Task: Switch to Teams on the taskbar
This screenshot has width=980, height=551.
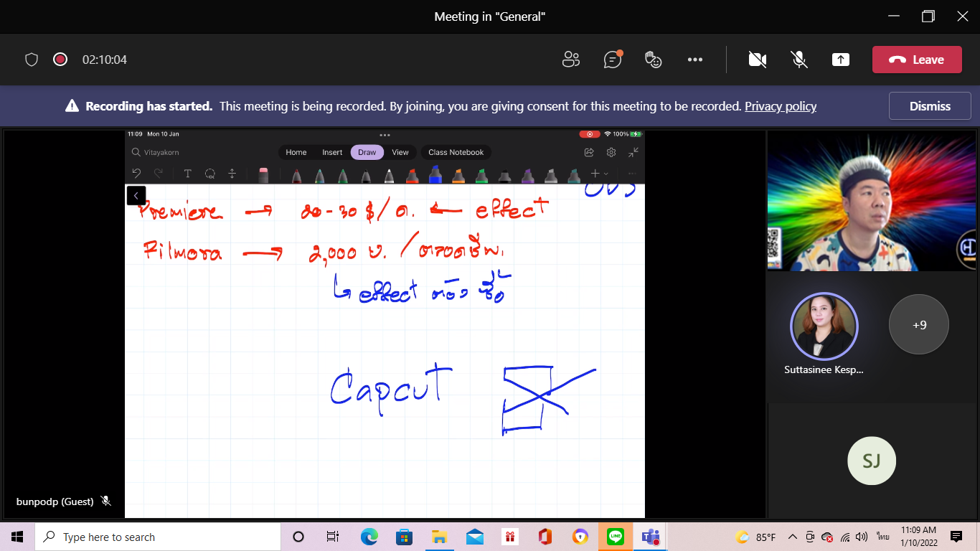Action: [x=651, y=537]
